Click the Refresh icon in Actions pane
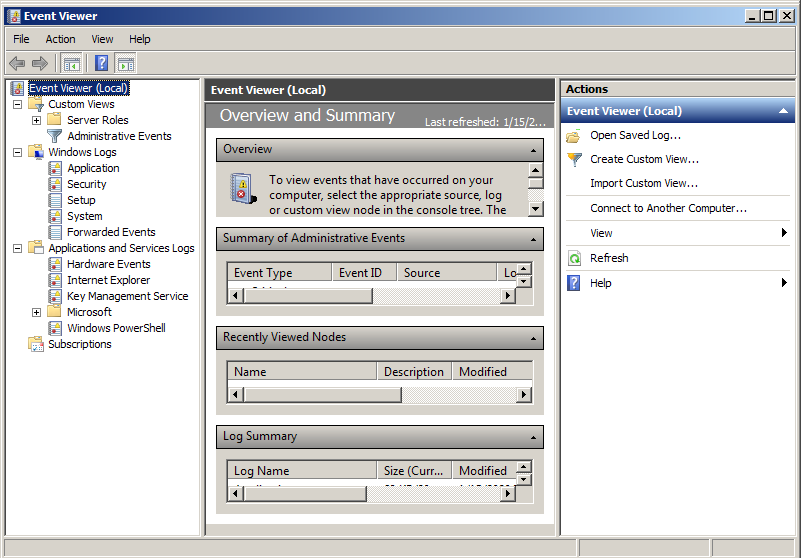The image size is (801, 558). click(574, 258)
